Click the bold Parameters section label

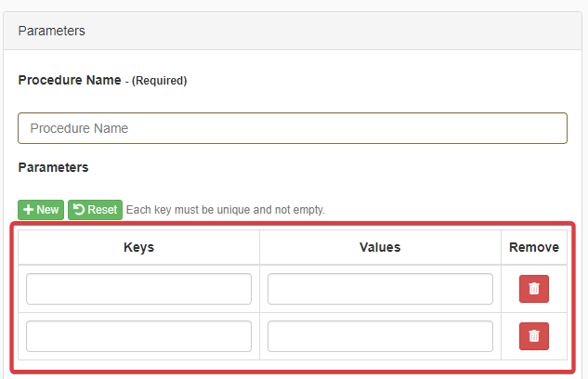point(53,167)
